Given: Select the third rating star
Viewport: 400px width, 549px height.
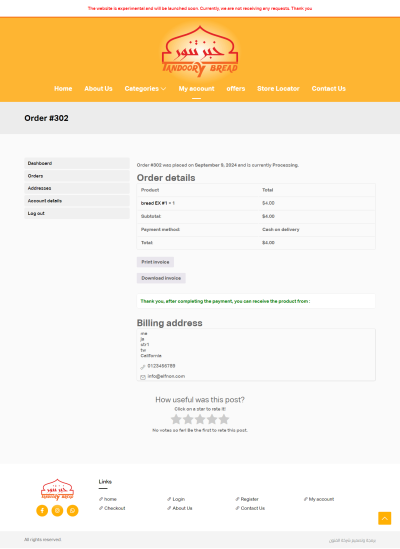Looking at the screenshot, I should coord(200,419).
